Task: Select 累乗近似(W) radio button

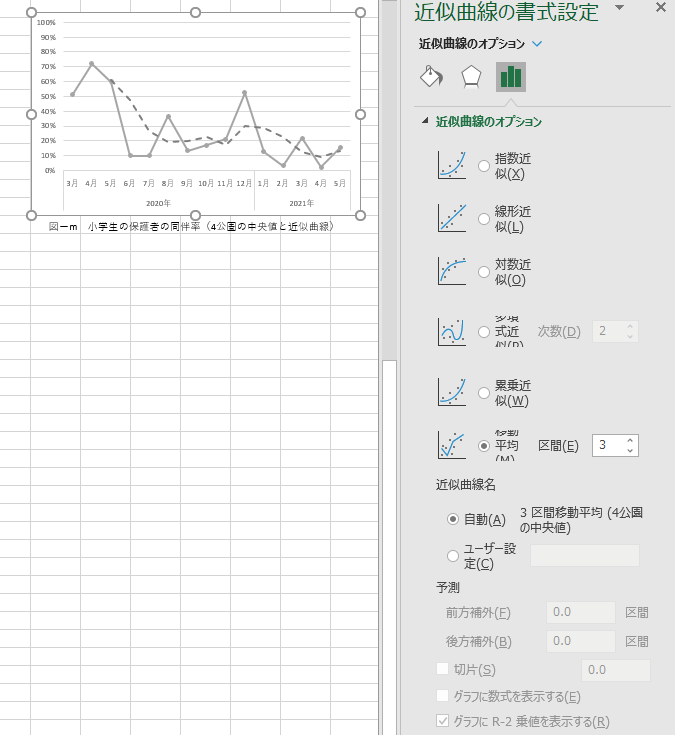Action: [484, 393]
